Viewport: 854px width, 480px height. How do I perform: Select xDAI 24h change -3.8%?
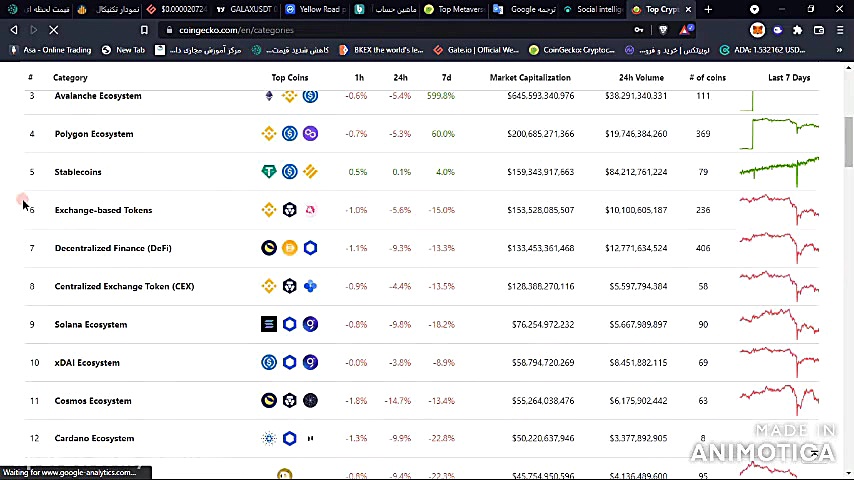[x=400, y=362]
